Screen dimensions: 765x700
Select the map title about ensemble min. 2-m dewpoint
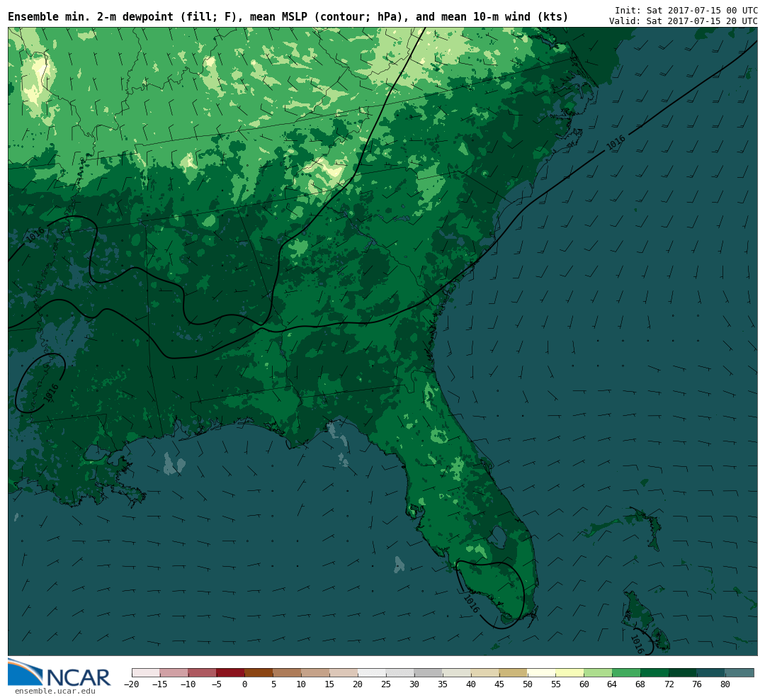point(288,17)
